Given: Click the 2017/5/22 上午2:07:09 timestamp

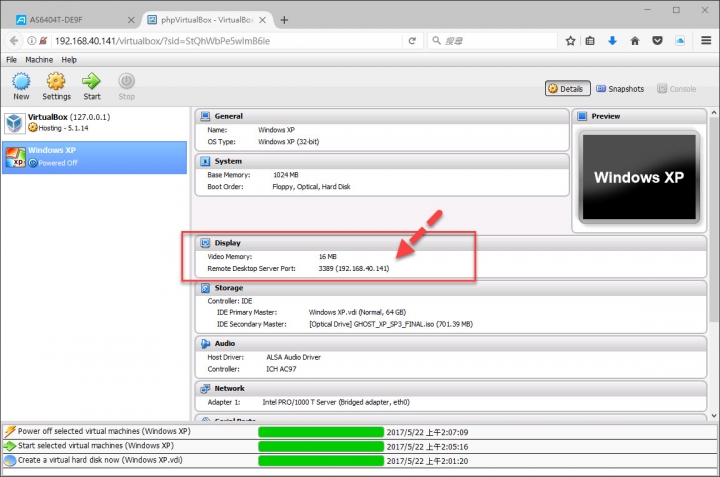Looking at the screenshot, I should (x=427, y=432).
